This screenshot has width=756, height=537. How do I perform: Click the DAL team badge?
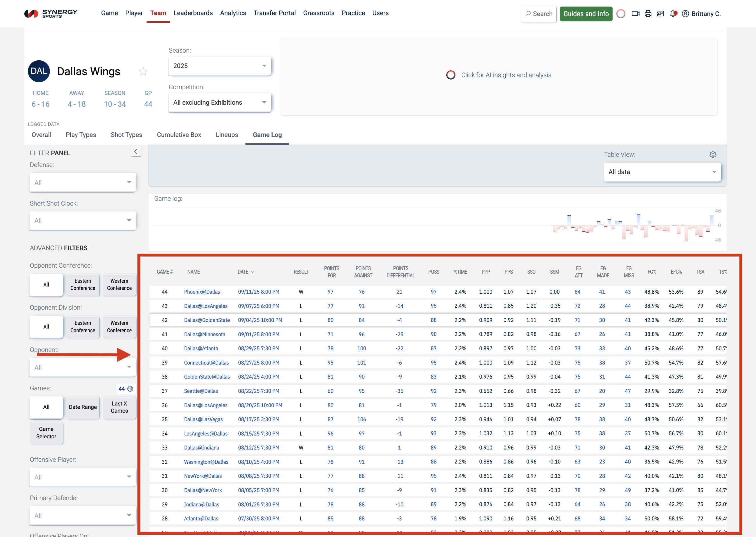39,71
